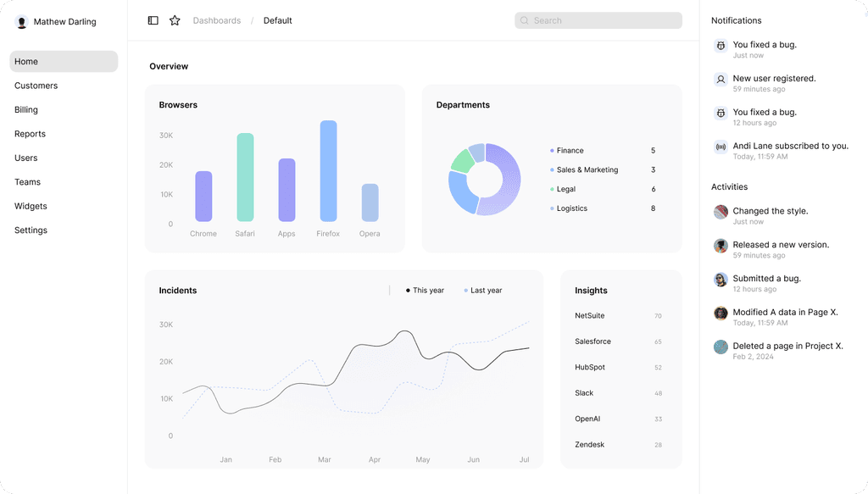Go to Billing in sidebar

26,110
